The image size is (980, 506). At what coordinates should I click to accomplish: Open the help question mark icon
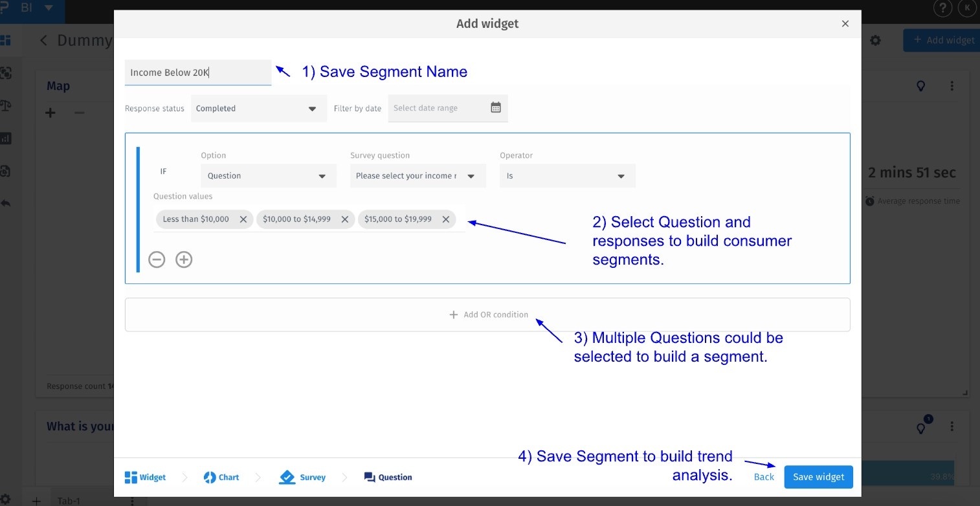click(942, 8)
